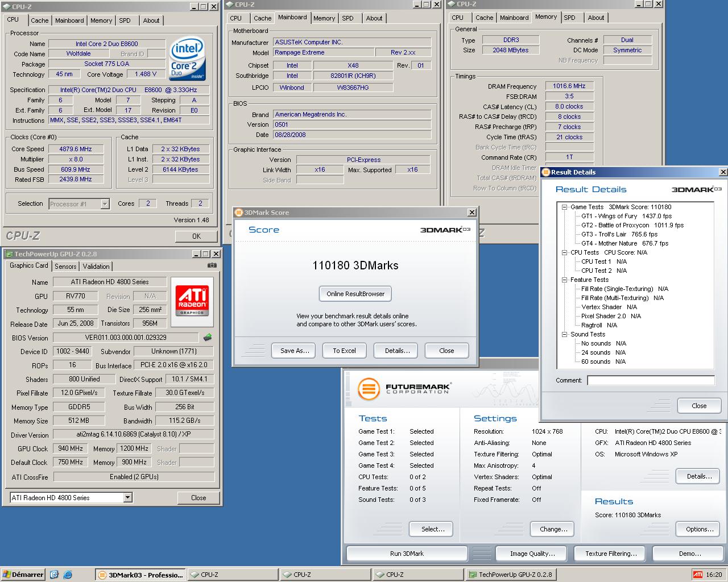Screen dimensions: 728x582
Task: Open the Sensors tab in GPU-Z
Action: (x=65, y=267)
